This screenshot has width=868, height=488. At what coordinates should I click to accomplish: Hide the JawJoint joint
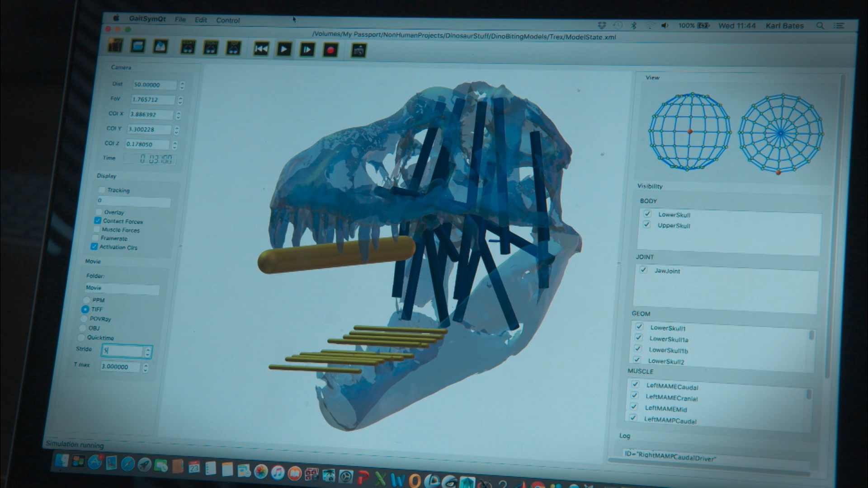pos(643,270)
